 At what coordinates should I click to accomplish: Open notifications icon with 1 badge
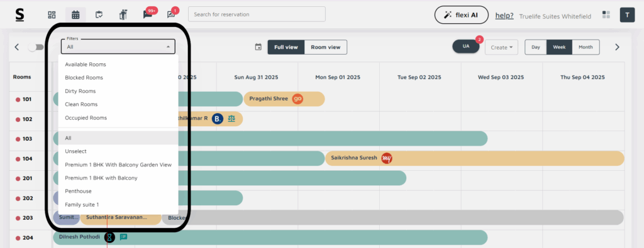coord(171,15)
